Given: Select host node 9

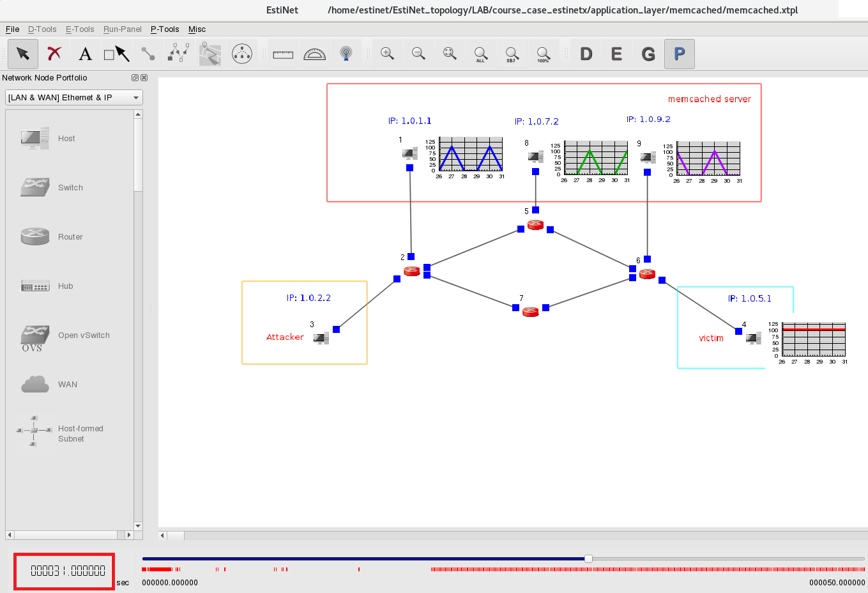Looking at the screenshot, I should (648, 157).
